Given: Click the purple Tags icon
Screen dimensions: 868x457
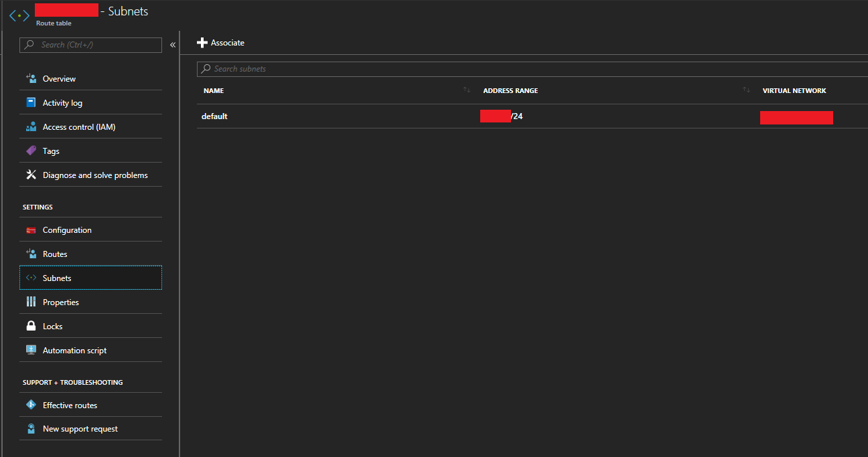Looking at the screenshot, I should [x=31, y=151].
